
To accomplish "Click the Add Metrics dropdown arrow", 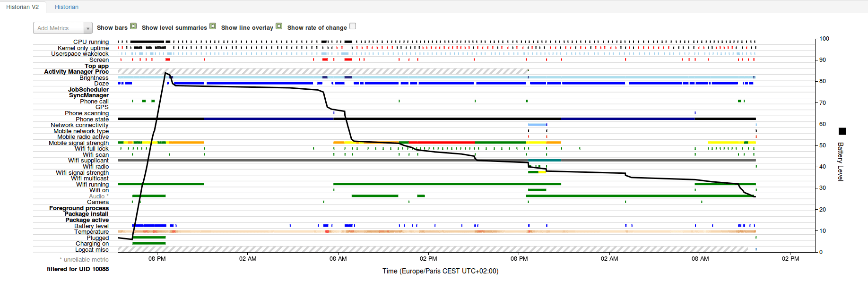I will tap(88, 28).
